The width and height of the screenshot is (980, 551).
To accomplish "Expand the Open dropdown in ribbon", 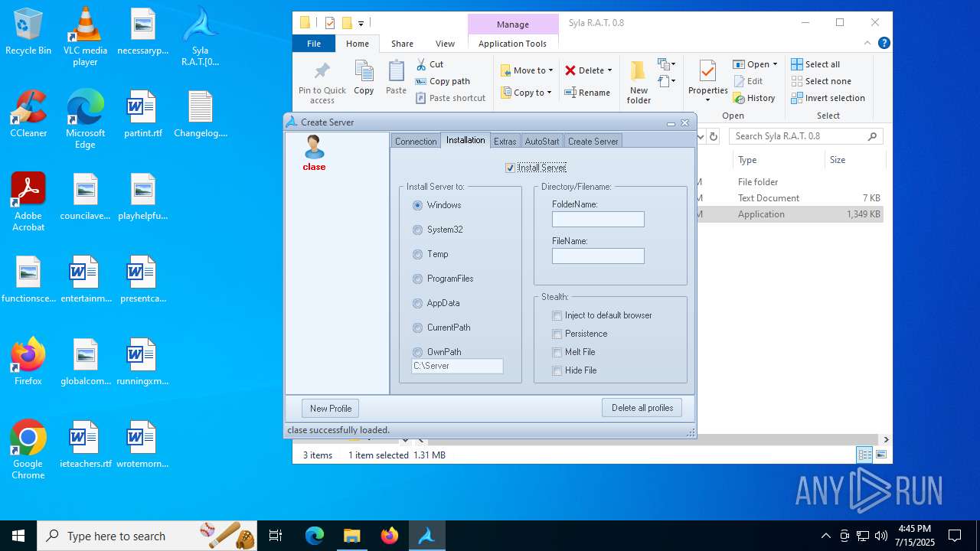I will click(x=775, y=64).
